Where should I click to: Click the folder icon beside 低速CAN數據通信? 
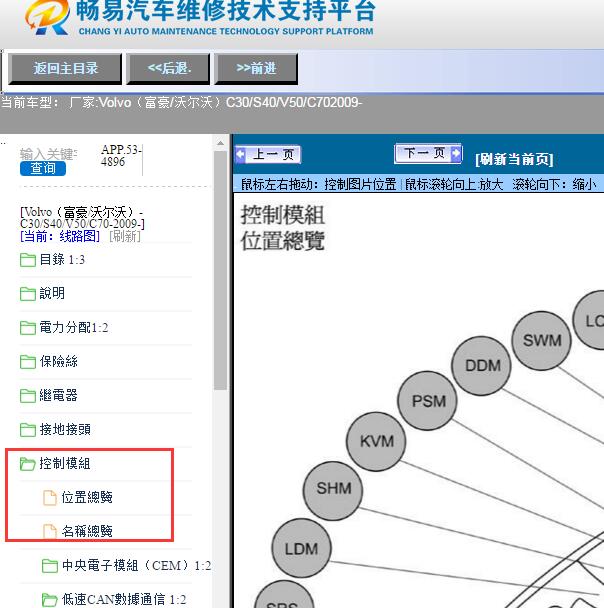click(x=50, y=600)
